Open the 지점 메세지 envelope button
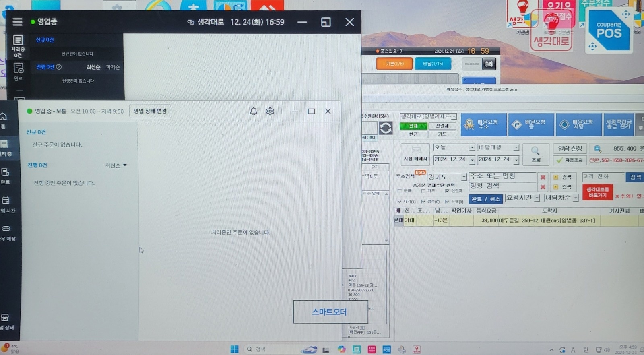644x355 pixels. click(x=416, y=154)
